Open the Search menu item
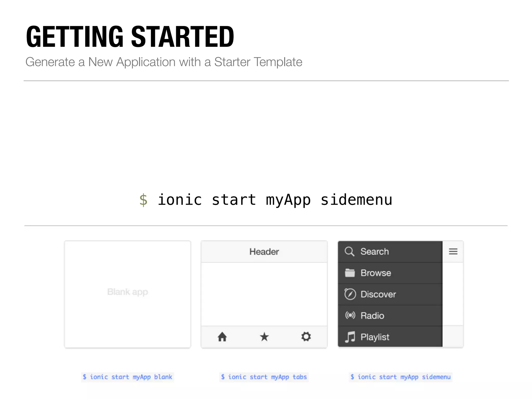The width and height of the screenshot is (532, 399). (390, 251)
